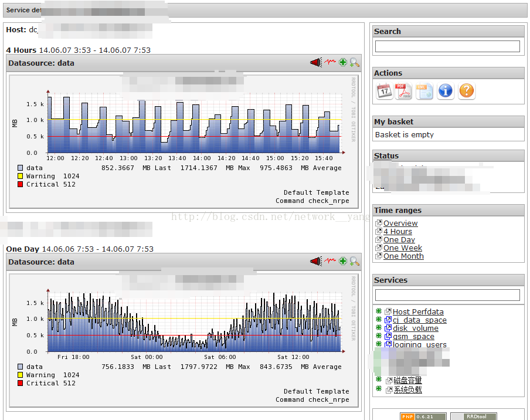
Task: Click the link icon before Host Perfdata
Action: coord(388,311)
